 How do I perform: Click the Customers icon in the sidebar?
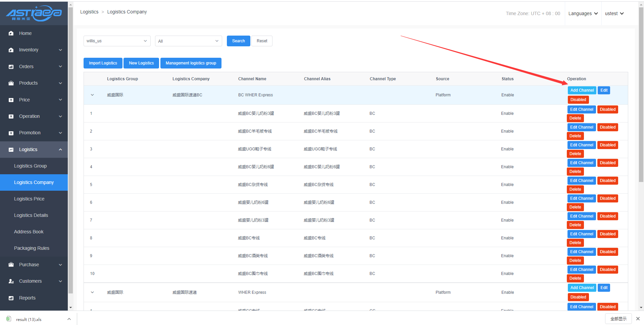[11, 281]
